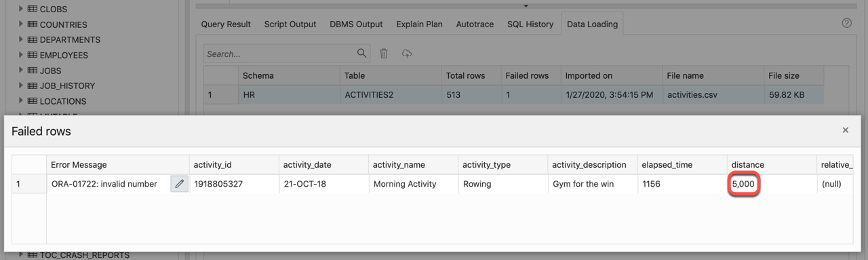Click the (null) cell in failed row
Image resolution: width=868 pixels, height=260 pixels.
pyautogui.click(x=835, y=184)
